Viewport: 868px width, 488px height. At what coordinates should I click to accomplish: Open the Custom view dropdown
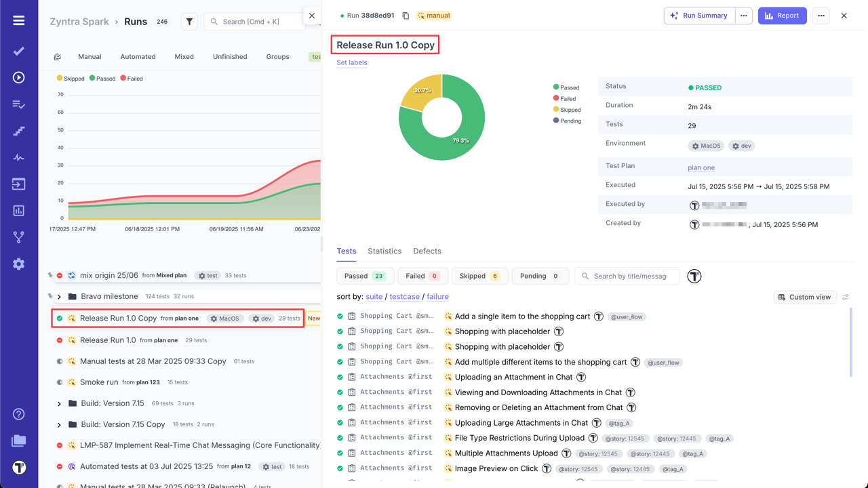point(805,297)
